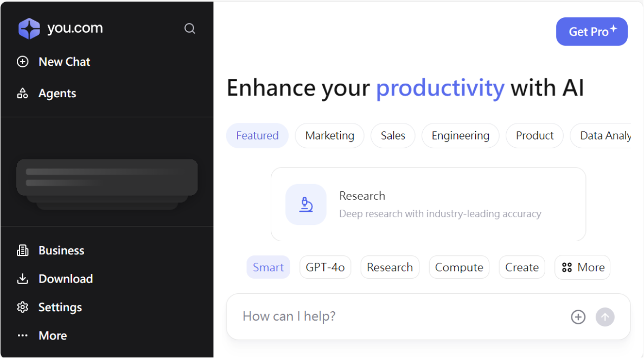644x358 pixels.
Task: Open the sidebar search magnifier
Action: point(189,29)
